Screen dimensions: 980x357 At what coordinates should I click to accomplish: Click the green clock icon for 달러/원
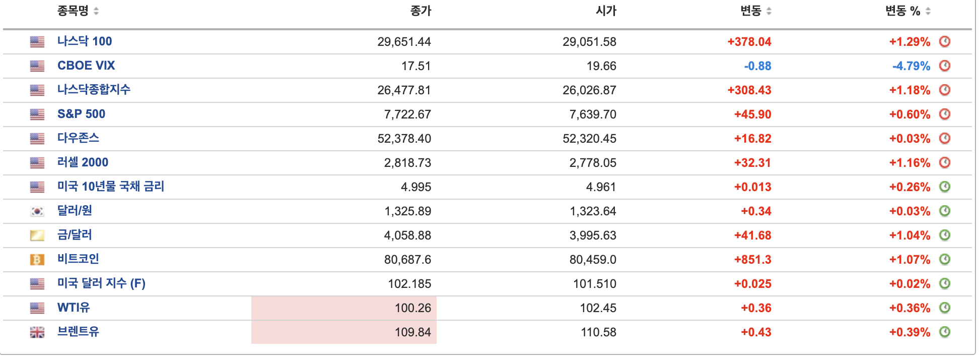pos(945,211)
